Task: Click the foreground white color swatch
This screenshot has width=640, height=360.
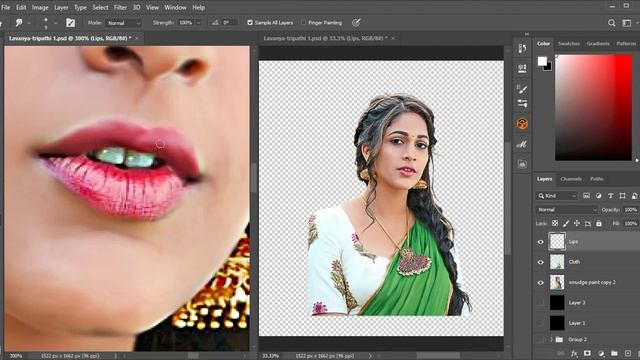Action: (x=542, y=61)
